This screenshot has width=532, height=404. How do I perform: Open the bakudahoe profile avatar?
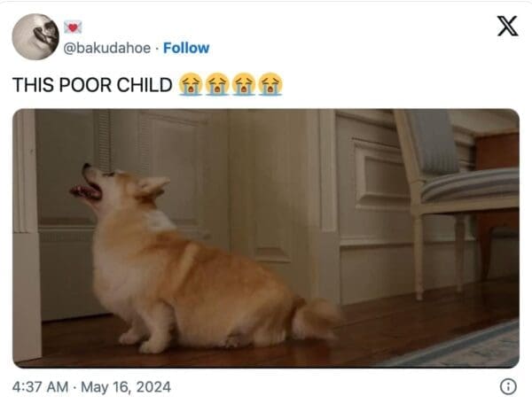[35, 36]
